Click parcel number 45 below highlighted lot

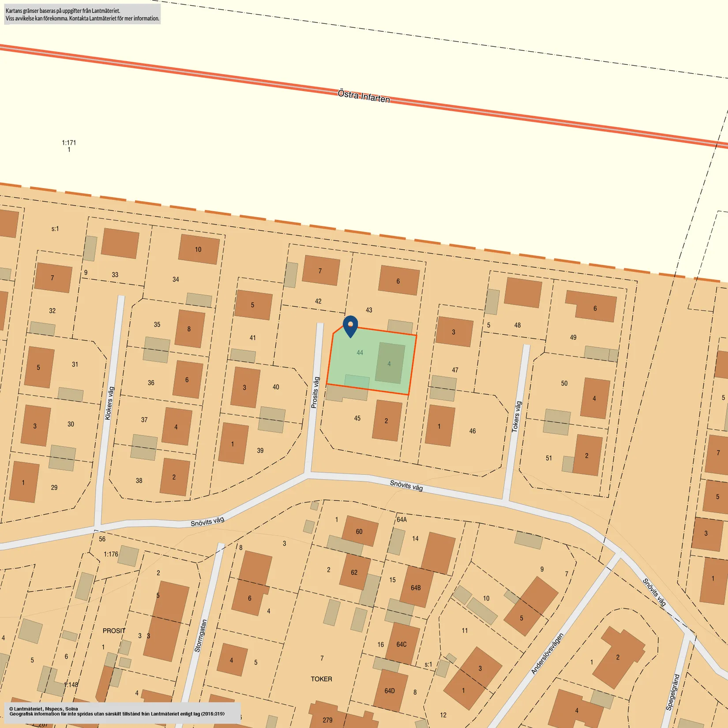tap(357, 418)
